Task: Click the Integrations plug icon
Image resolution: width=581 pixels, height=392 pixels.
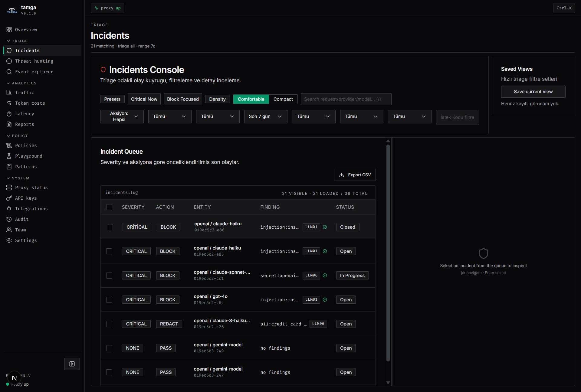Action: click(x=9, y=209)
